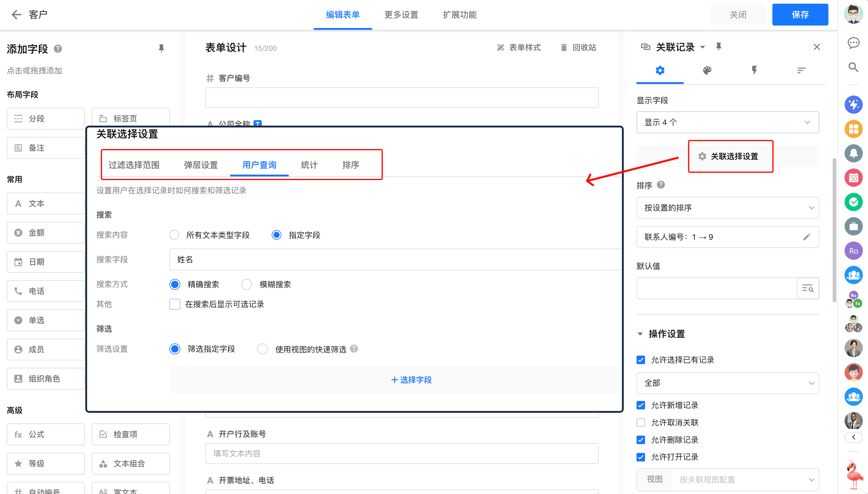Enable 允许取消关联 checkbox

pos(641,423)
